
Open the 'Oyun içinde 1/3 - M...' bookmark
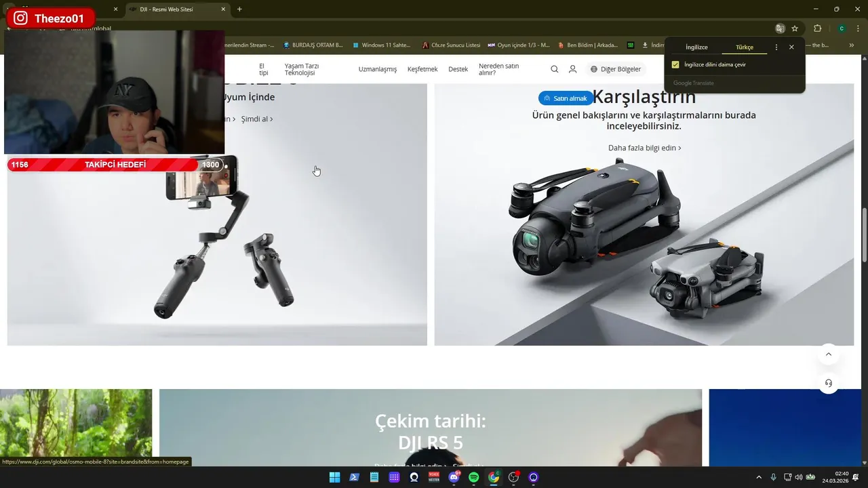coord(519,45)
